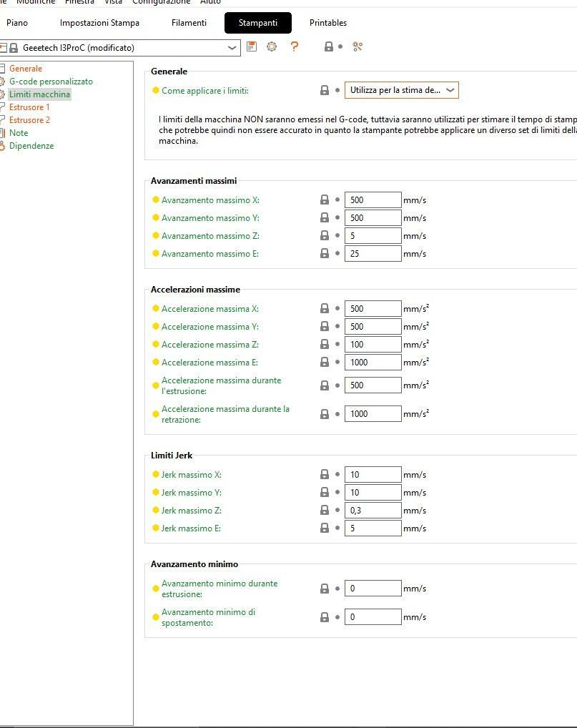Toggle lock icon for Jerk massimo Z
This screenshot has height=728, width=577.
[x=325, y=510]
